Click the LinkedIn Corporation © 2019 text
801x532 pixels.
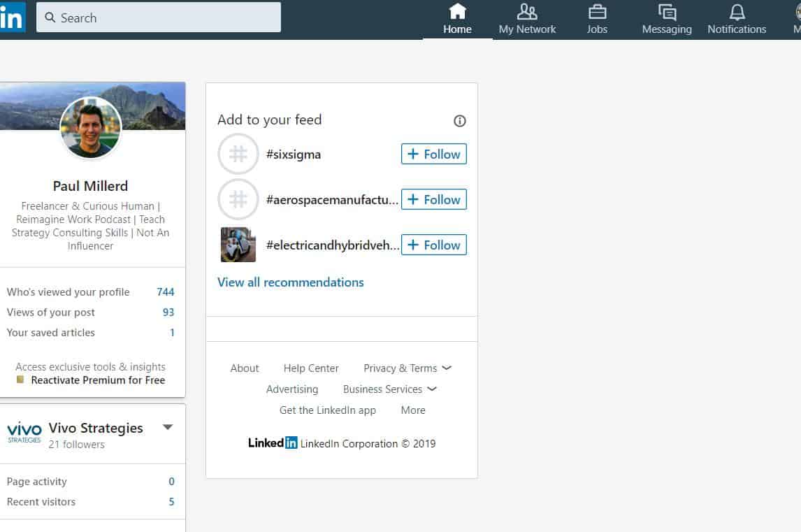[x=368, y=444]
